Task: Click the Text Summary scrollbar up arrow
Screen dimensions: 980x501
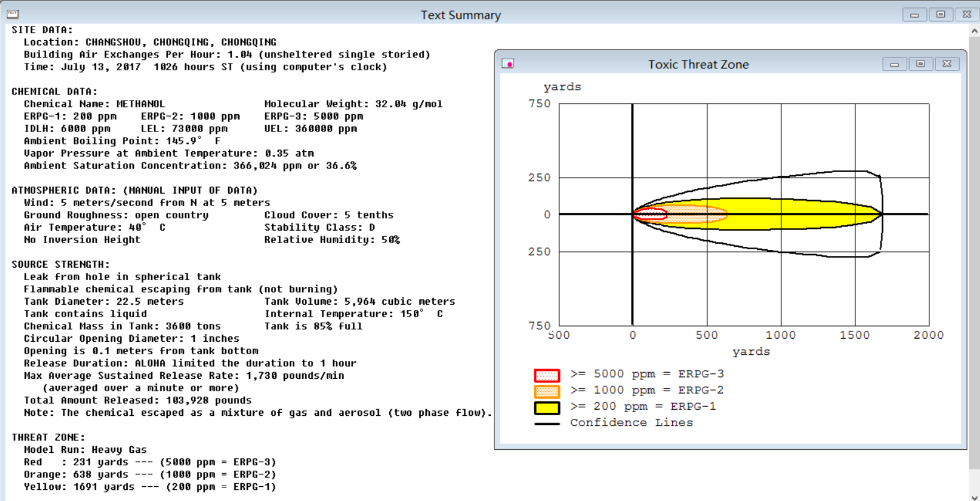Action: (974, 30)
